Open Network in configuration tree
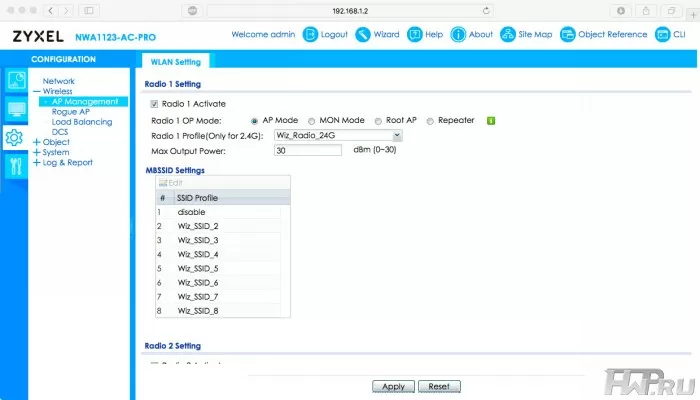The height and width of the screenshot is (400, 700). pos(58,81)
